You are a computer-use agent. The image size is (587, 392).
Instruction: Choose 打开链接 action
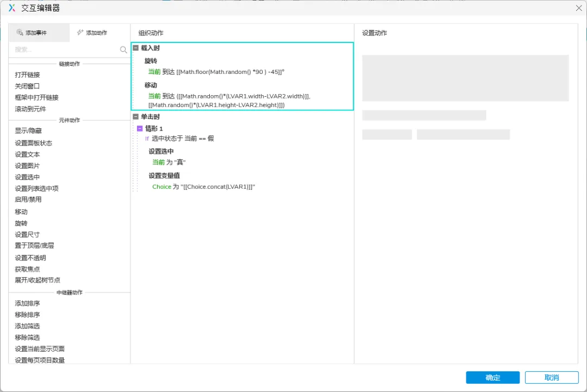(x=27, y=75)
